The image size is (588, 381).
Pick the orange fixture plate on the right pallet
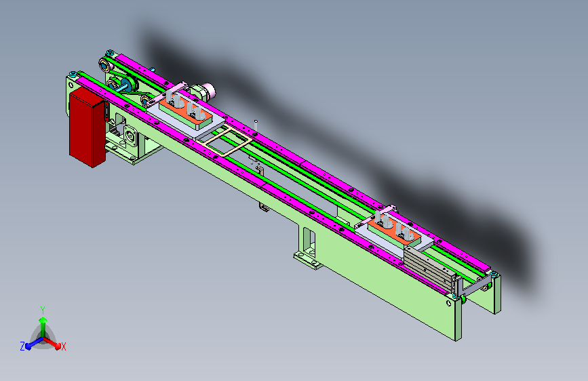(x=392, y=230)
